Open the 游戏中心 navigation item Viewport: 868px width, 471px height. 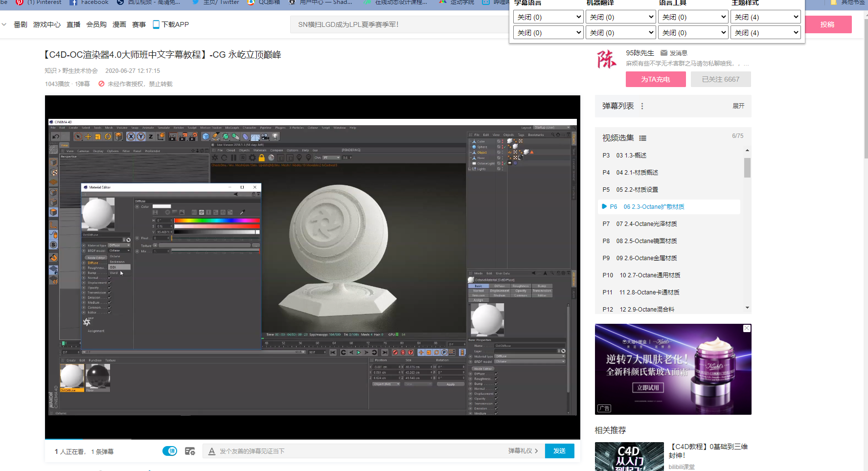[x=47, y=24]
